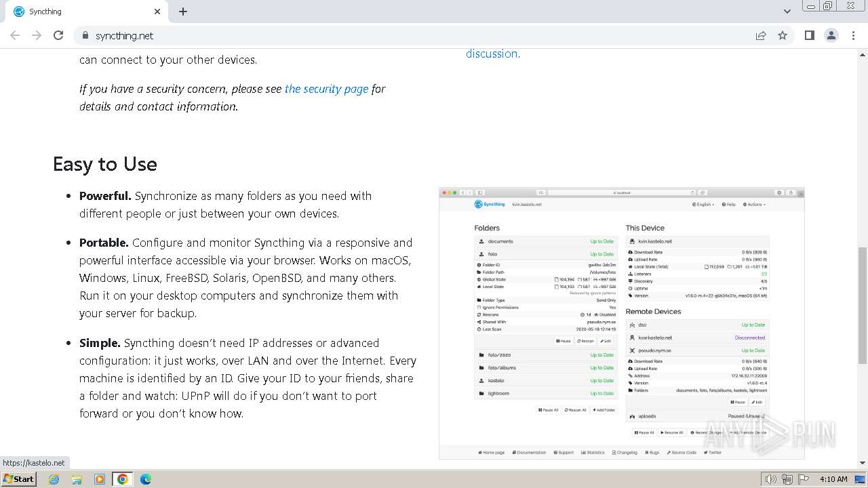Bookmark this page with the star
Image resolution: width=868 pixels, height=488 pixels.
coord(783,35)
